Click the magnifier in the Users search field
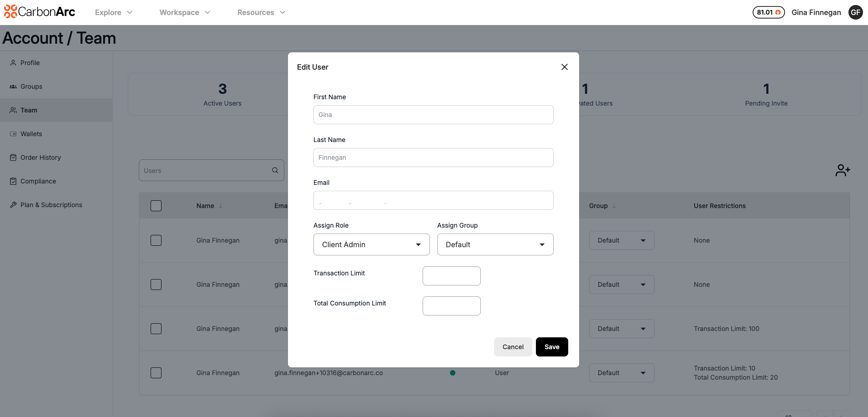The height and width of the screenshot is (417, 868). click(x=275, y=170)
